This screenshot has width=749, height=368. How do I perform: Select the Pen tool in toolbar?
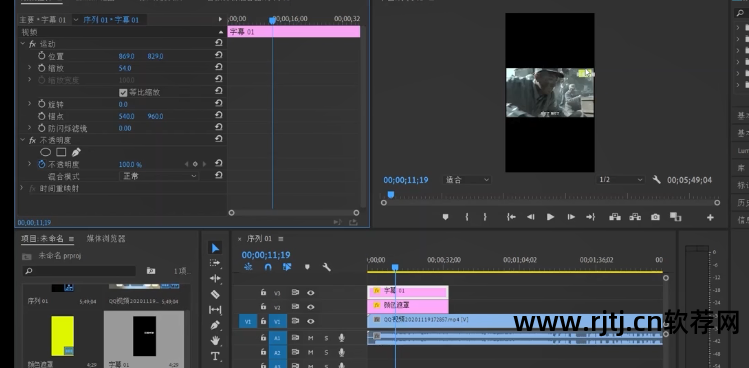click(215, 325)
